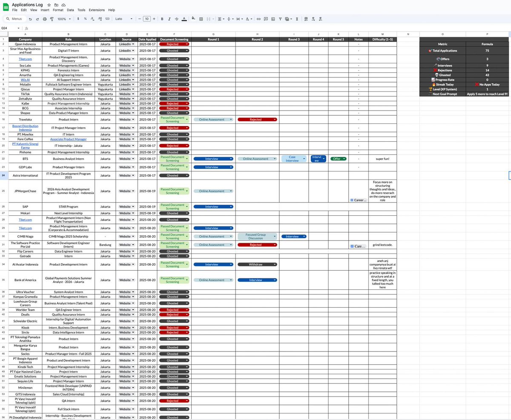This screenshot has width=511, height=420.
Task: Create a filter via toolbar
Action: coord(280,19)
